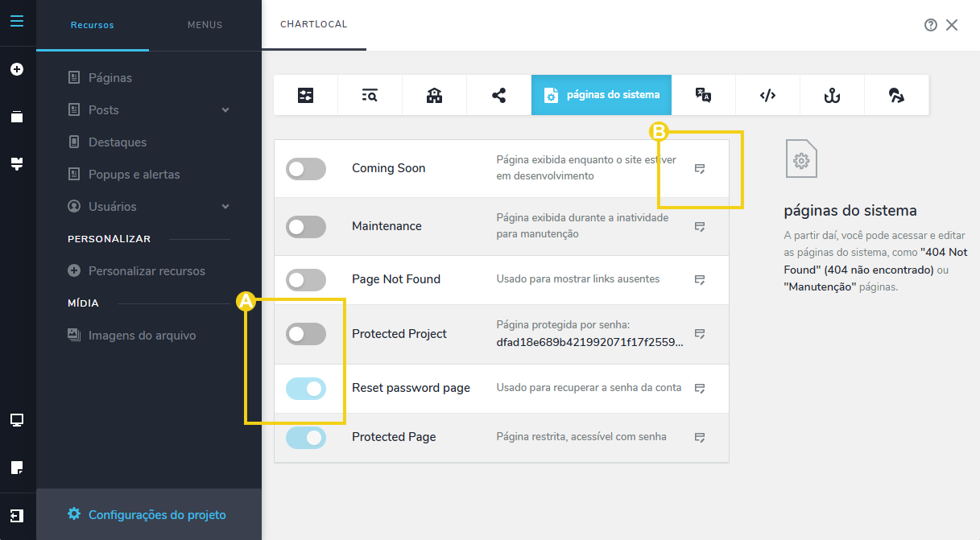Image resolution: width=980 pixels, height=540 pixels.
Task: Open the hamburger menu in top-left
Action: coord(17,21)
